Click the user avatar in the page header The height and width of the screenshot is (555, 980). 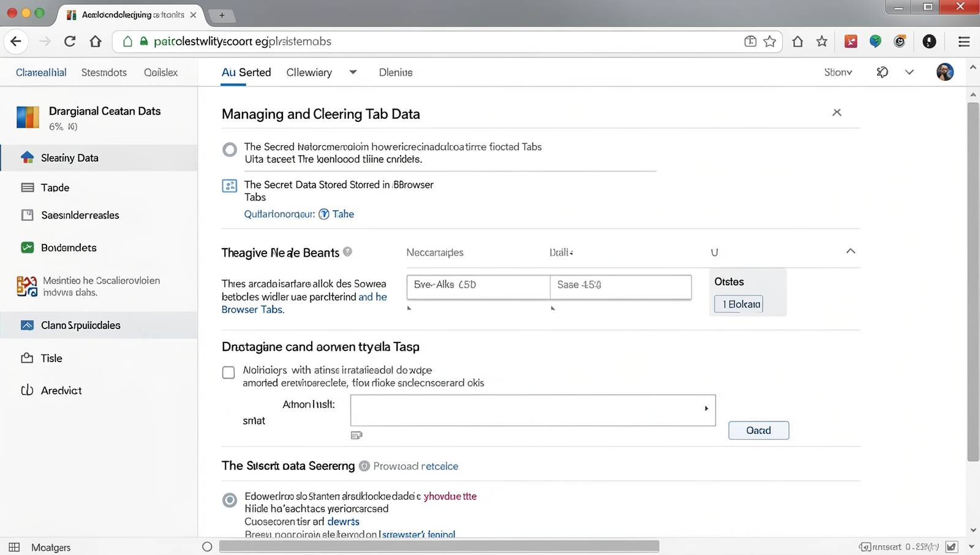[x=945, y=72]
